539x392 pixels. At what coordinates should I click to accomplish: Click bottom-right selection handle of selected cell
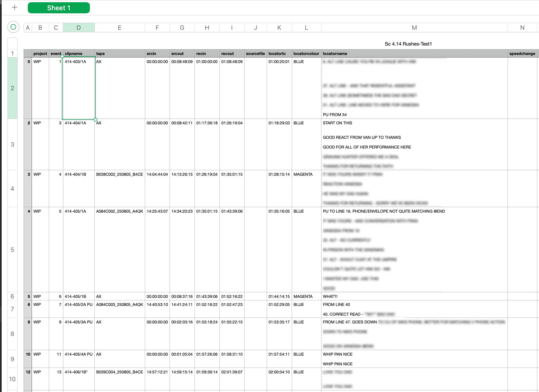(x=95, y=120)
